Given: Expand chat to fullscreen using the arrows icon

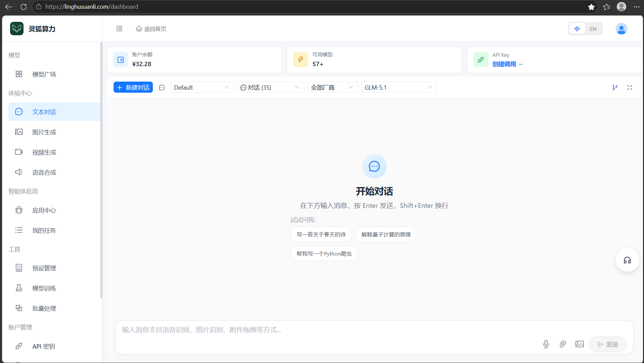Looking at the screenshot, I should pos(630,88).
